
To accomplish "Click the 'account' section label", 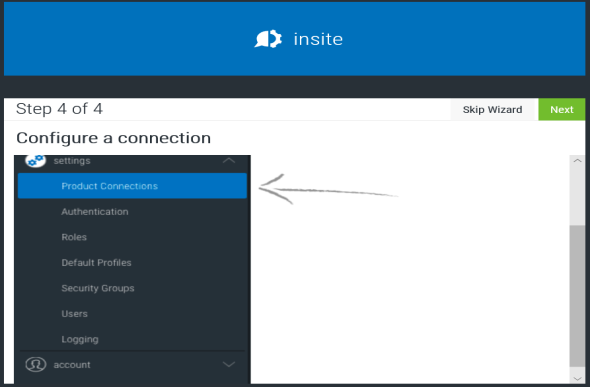I will [72, 365].
